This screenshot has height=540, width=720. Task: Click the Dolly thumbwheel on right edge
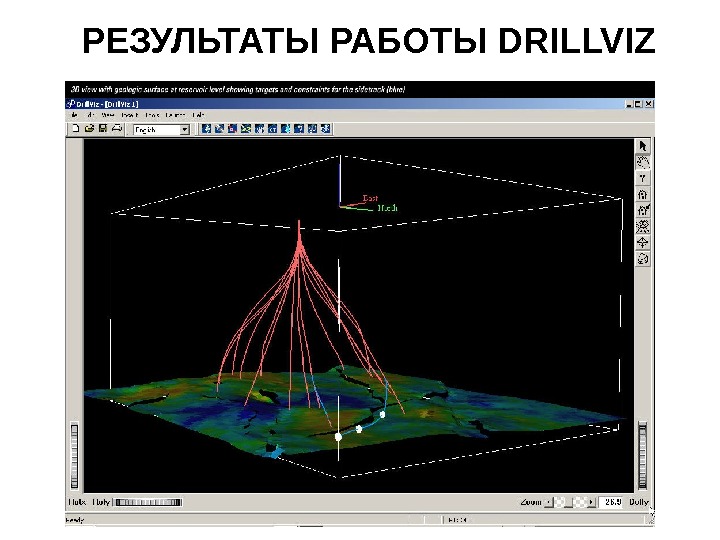(643, 455)
